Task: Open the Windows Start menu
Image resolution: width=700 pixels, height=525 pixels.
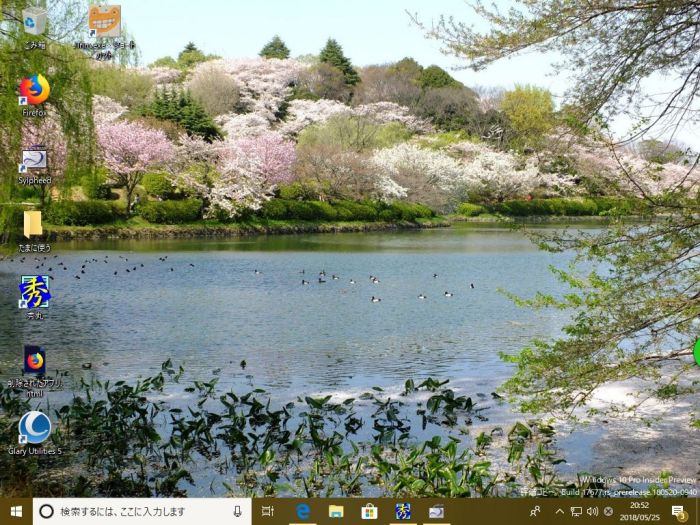Action: click(16, 511)
